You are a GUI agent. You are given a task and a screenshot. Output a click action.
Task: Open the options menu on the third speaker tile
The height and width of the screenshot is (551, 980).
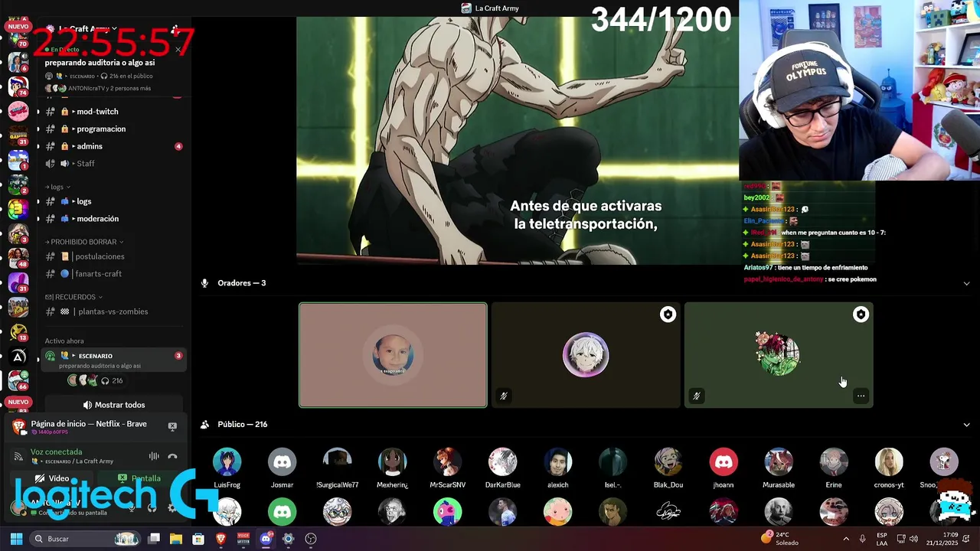(861, 396)
